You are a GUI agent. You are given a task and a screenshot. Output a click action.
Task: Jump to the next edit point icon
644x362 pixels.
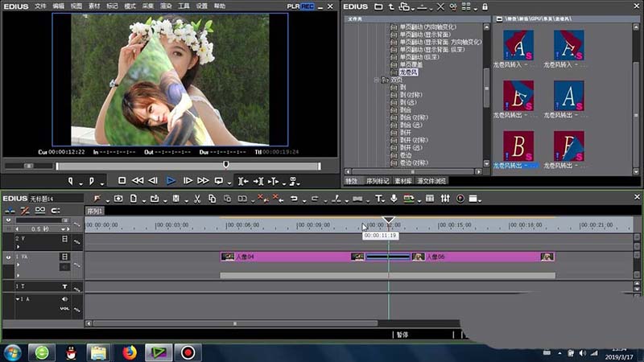pos(258,181)
